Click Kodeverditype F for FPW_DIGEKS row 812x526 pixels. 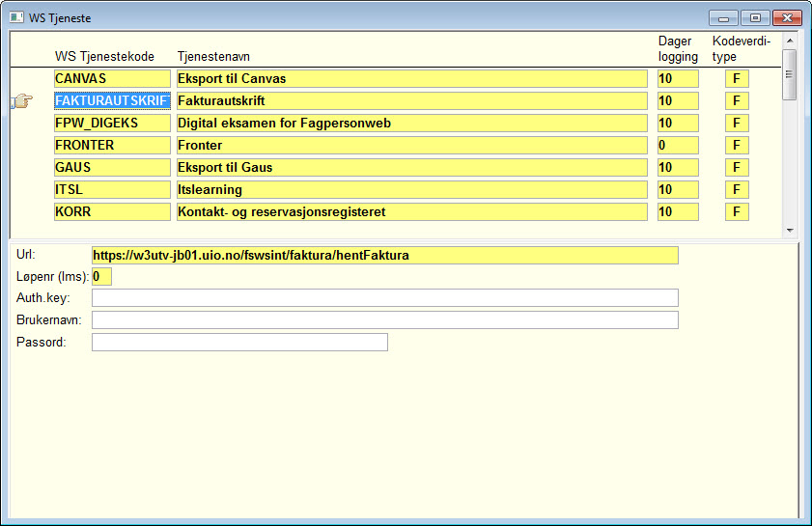737,123
